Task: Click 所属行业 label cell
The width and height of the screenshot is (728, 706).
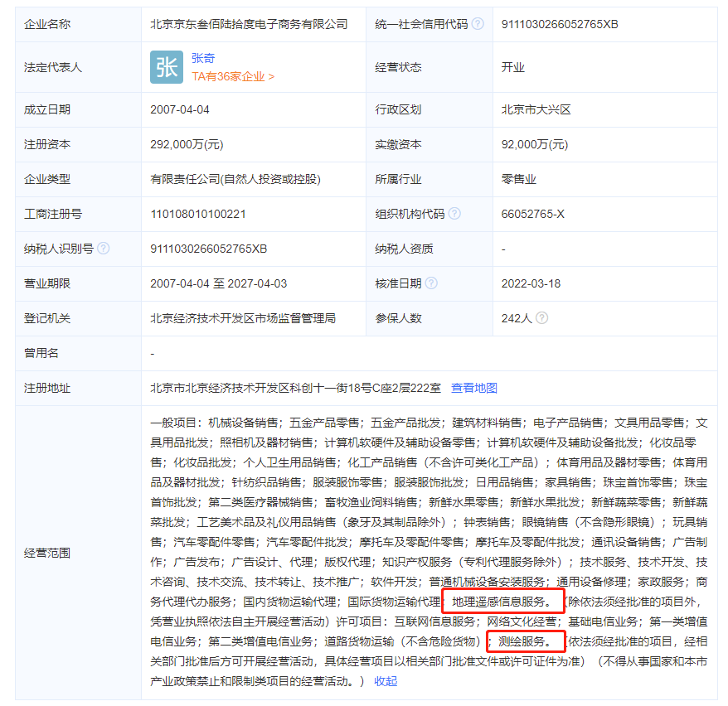Action: click(430, 179)
